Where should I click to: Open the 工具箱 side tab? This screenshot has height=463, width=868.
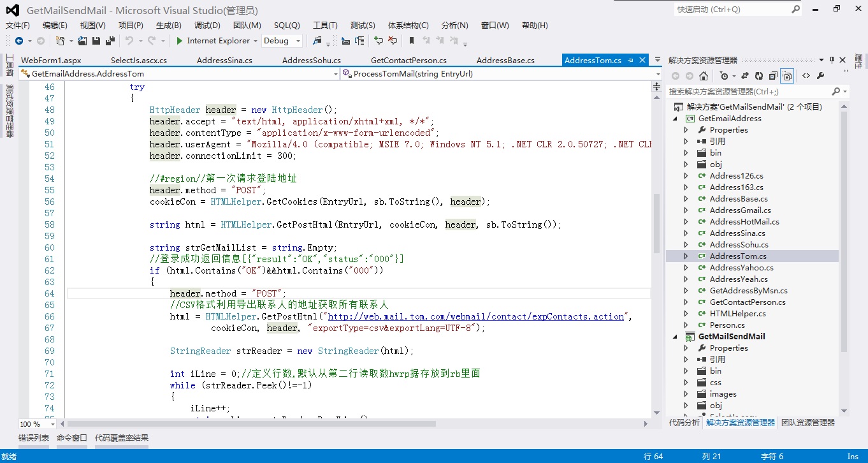click(x=10, y=65)
